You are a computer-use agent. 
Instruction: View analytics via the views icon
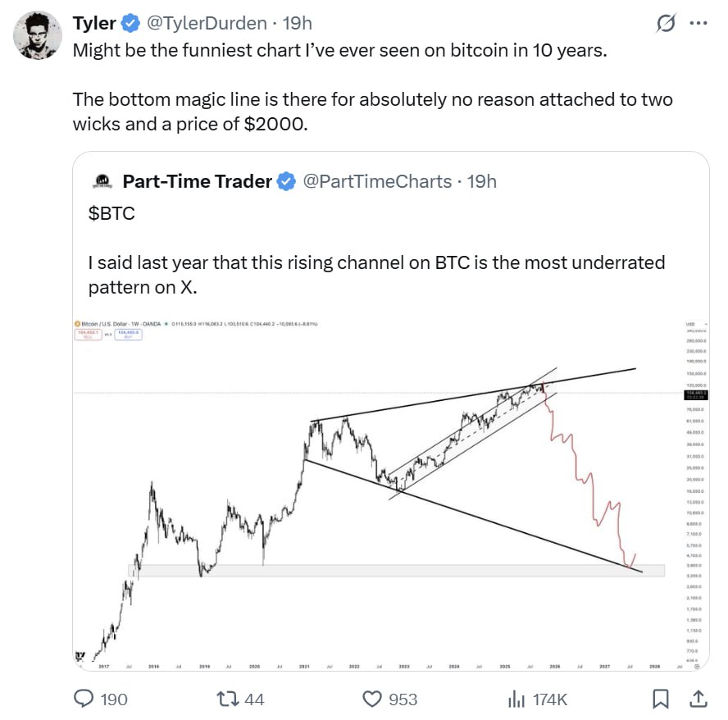click(516, 699)
